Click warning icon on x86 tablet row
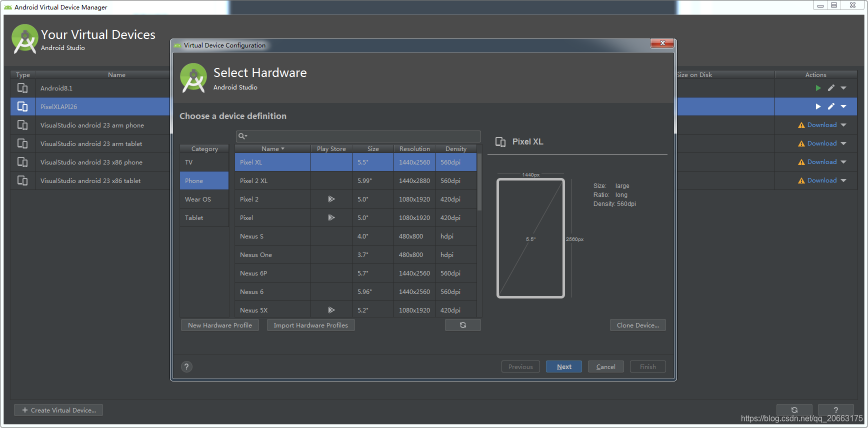868x428 pixels. pyautogui.click(x=801, y=181)
